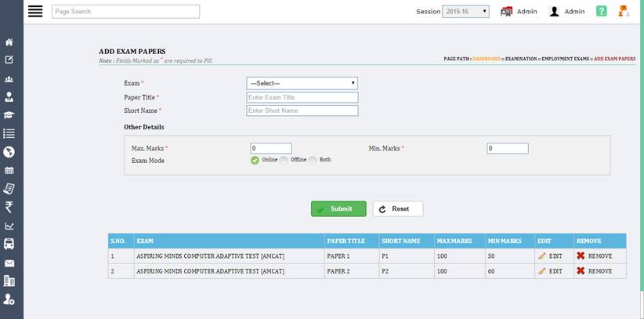644x319 pixels.
Task: Open the graduation cap sidebar icon
Action: pyautogui.click(x=9, y=115)
